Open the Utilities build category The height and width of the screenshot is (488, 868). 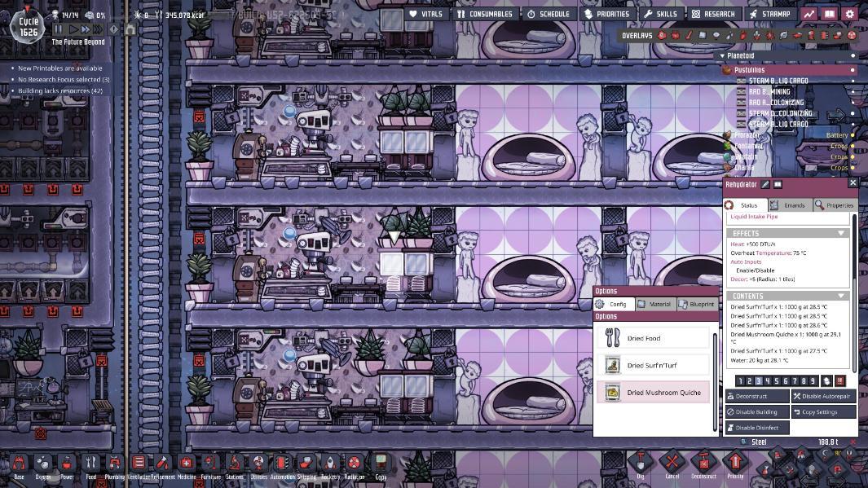click(258, 465)
